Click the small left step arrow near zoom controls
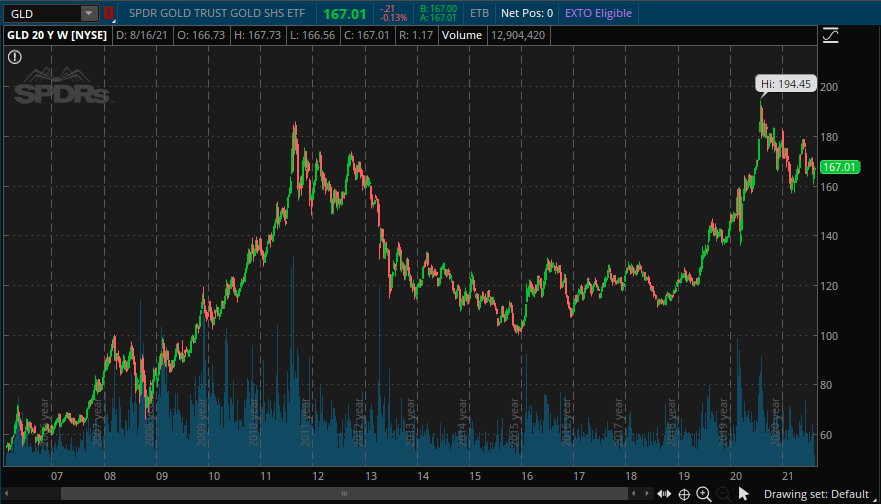This screenshot has width=881, height=504. pos(634,493)
